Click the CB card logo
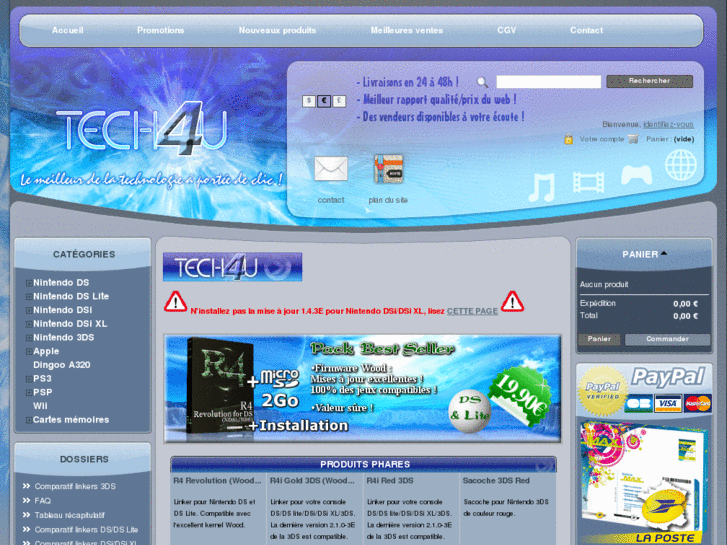 (x=638, y=404)
